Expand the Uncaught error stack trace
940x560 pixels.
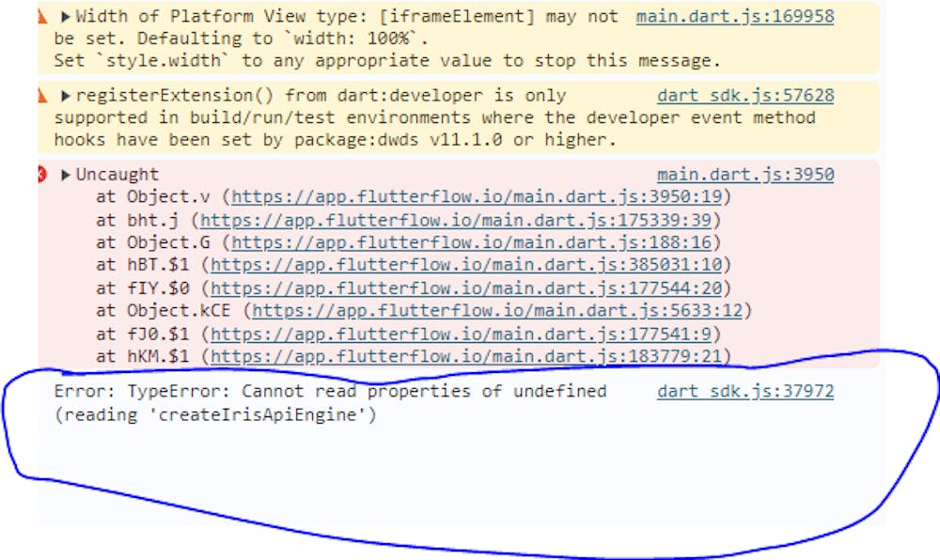point(66,175)
